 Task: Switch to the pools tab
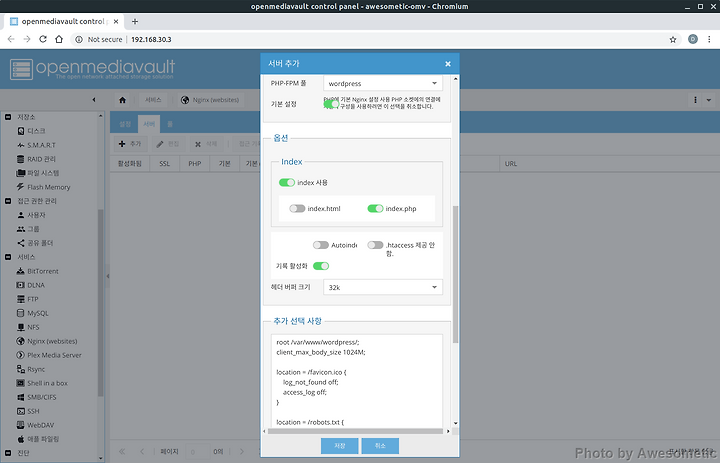pyautogui.click(x=170, y=124)
